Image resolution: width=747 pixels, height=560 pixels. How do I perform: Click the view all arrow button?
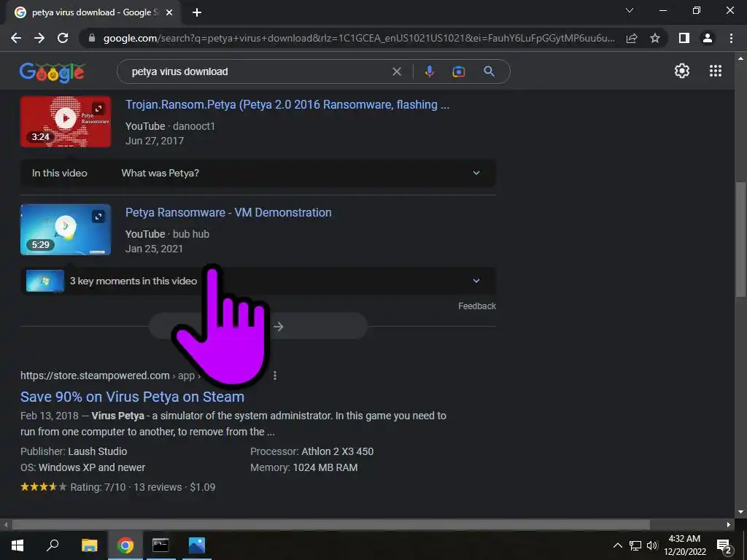[258, 326]
